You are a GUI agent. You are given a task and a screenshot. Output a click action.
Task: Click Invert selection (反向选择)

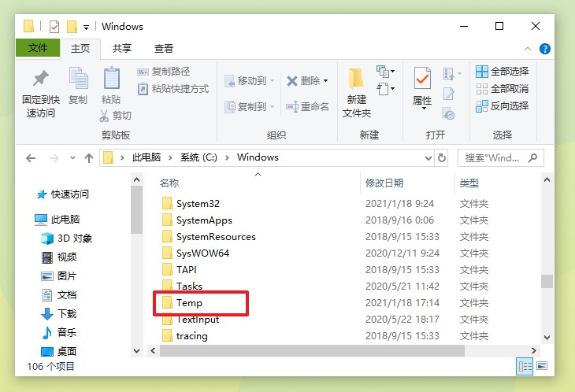click(x=503, y=106)
